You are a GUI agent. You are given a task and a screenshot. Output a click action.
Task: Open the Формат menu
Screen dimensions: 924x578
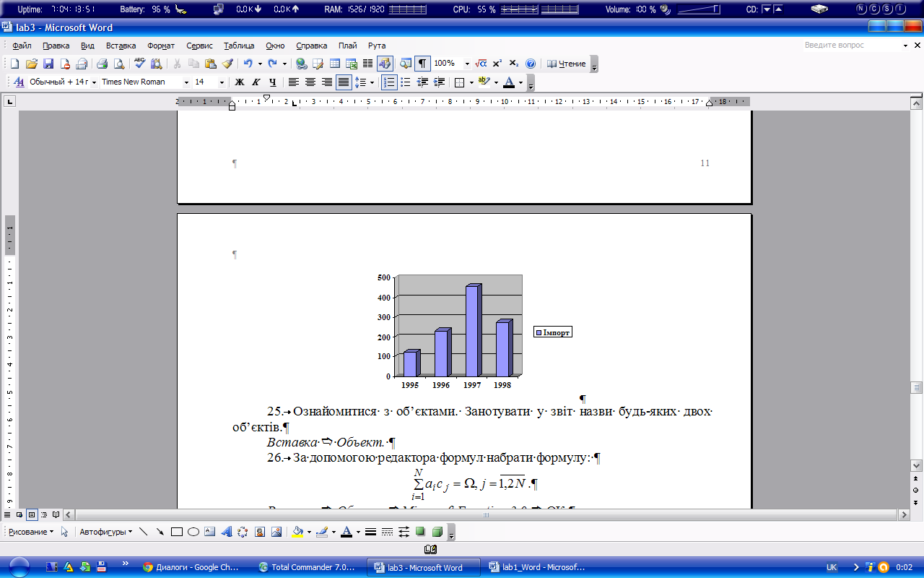(x=161, y=46)
